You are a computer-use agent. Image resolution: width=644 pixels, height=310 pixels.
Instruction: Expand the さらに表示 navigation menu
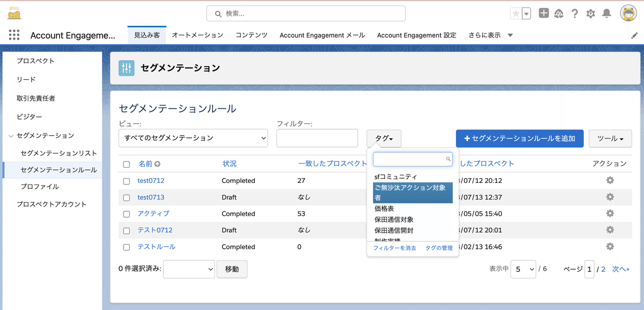(491, 35)
